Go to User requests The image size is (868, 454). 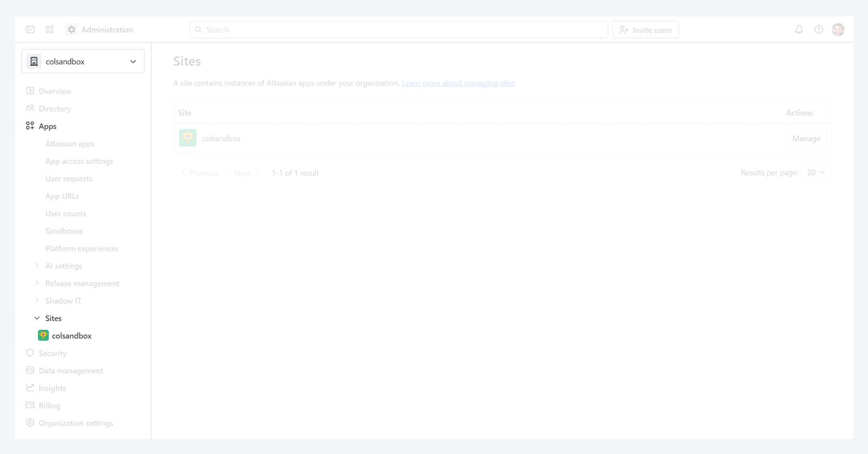[69, 179]
